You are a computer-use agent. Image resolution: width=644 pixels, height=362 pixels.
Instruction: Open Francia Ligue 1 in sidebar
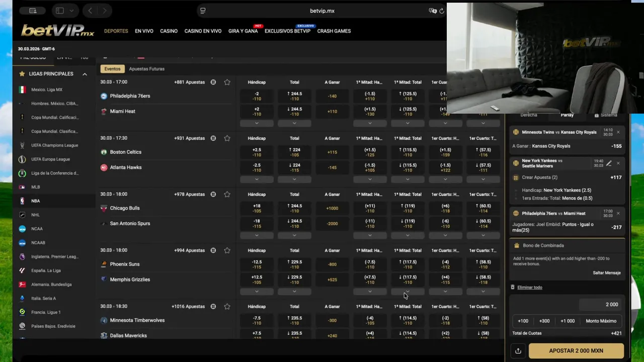[x=46, y=312]
